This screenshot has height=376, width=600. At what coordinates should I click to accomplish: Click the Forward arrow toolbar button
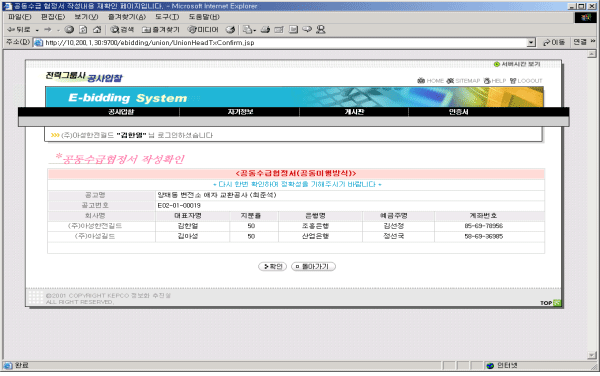click(48, 29)
